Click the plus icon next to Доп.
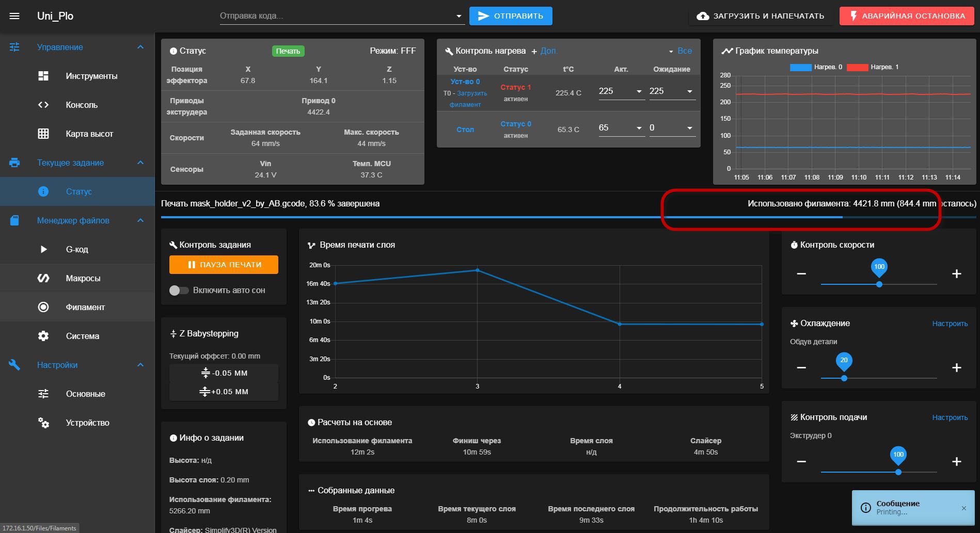This screenshot has width=980, height=533. point(534,51)
